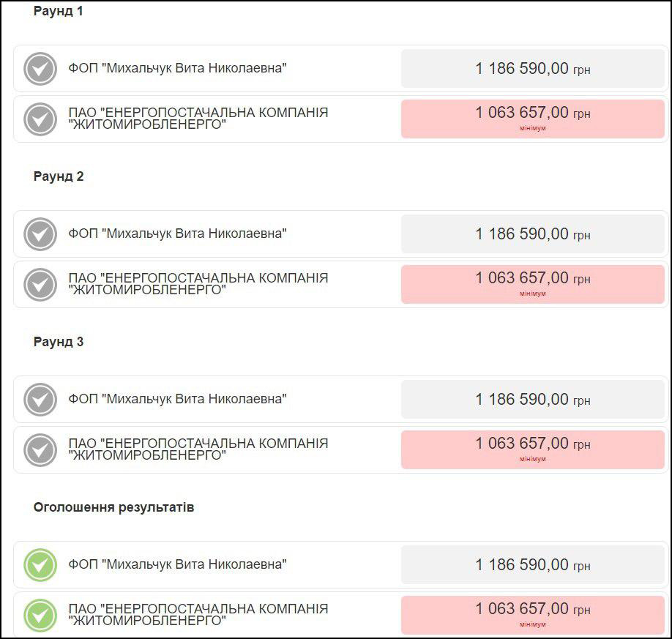672x639 pixels.
Task: Click ФОП Михальчук name in Раунд 2
Action: [177, 234]
